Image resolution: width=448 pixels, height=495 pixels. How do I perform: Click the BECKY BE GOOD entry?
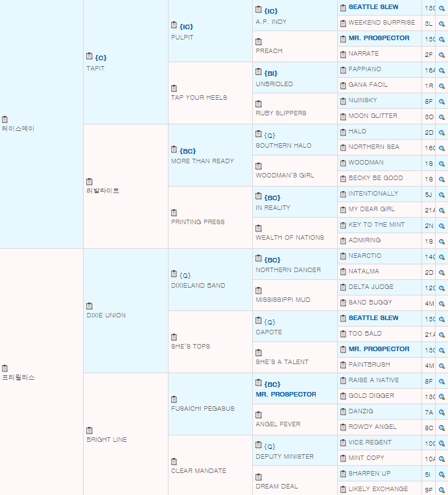[x=375, y=178]
